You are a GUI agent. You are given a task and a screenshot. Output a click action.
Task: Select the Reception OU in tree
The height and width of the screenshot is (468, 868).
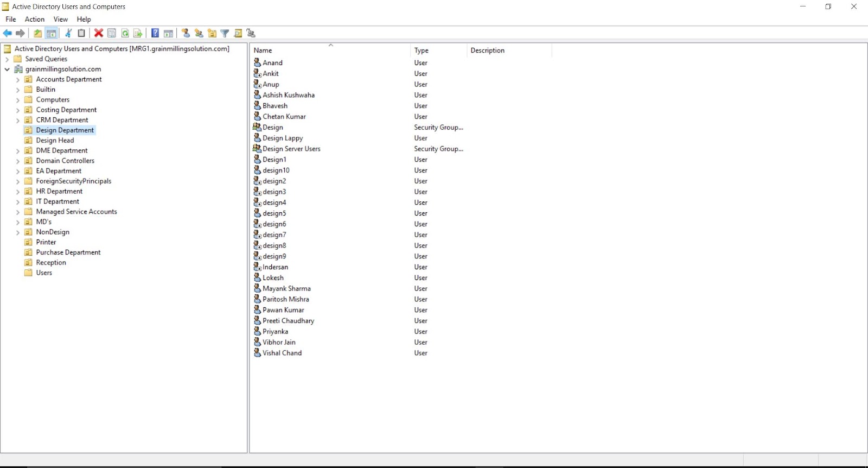(x=51, y=263)
